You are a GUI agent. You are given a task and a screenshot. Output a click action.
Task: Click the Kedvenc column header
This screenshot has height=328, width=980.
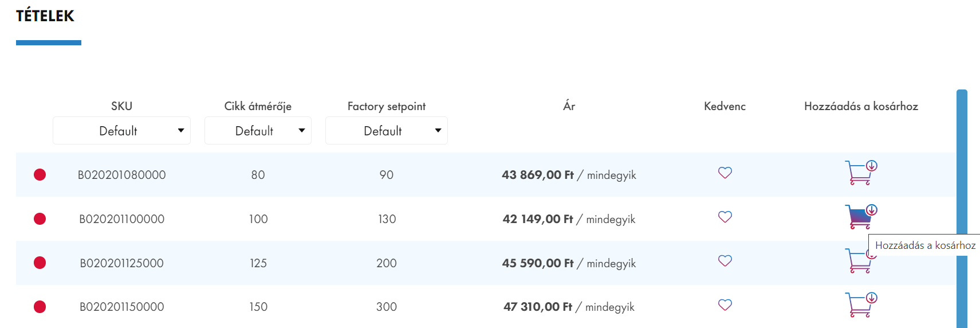click(725, 106)
